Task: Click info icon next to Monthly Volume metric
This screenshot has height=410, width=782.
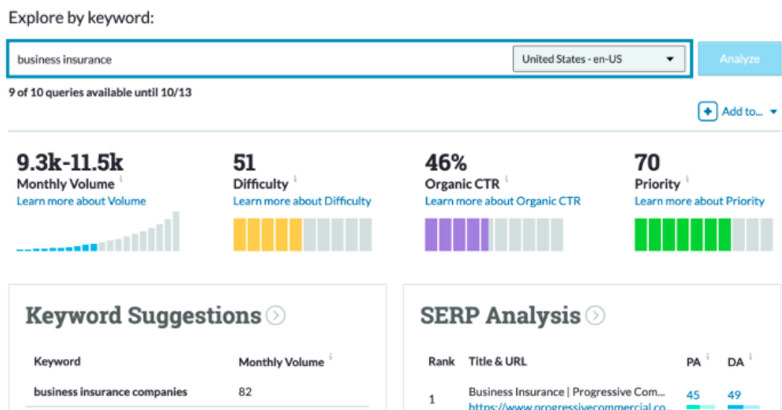Action: tap(122, 181)
